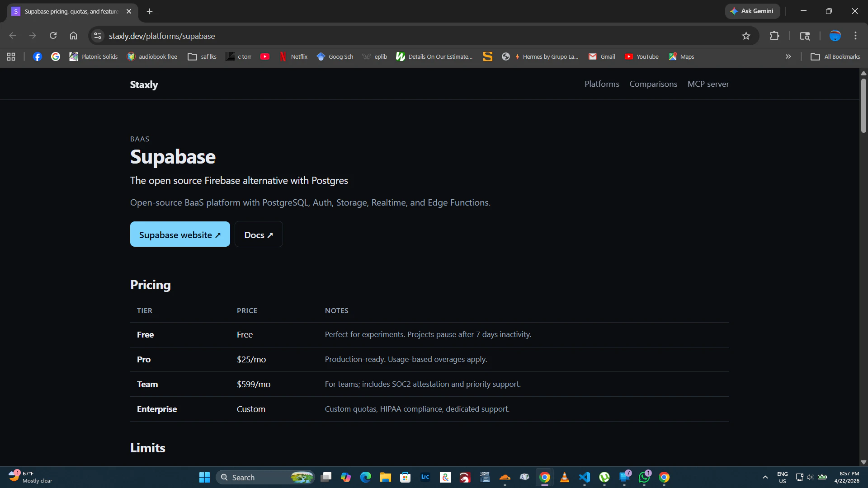Viewport: 868px width, 488px height.
Task: Open the YouTube text bookmark
Action: tap(642, 56)
